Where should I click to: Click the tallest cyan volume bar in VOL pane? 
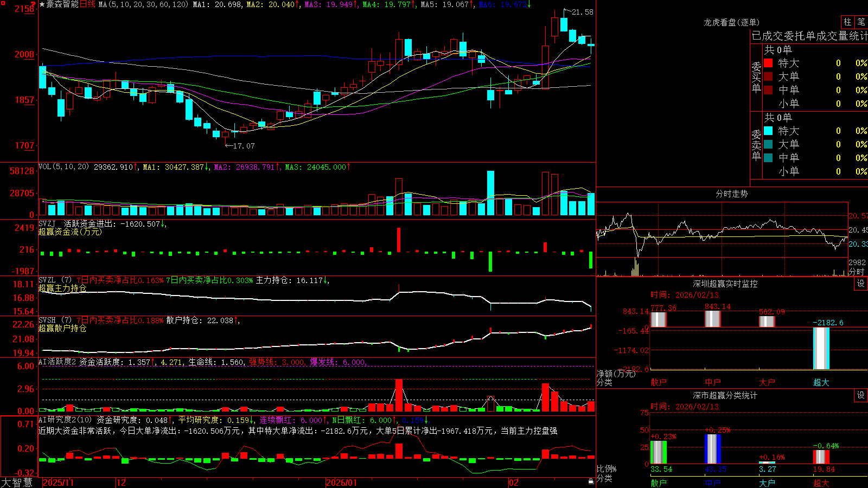(x=490, y=193)
